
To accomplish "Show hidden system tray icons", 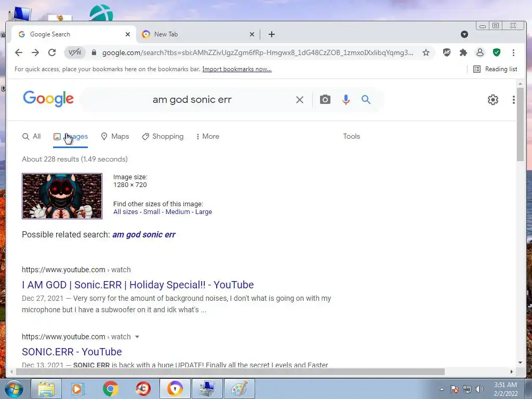I will click(x=442, y=389).
